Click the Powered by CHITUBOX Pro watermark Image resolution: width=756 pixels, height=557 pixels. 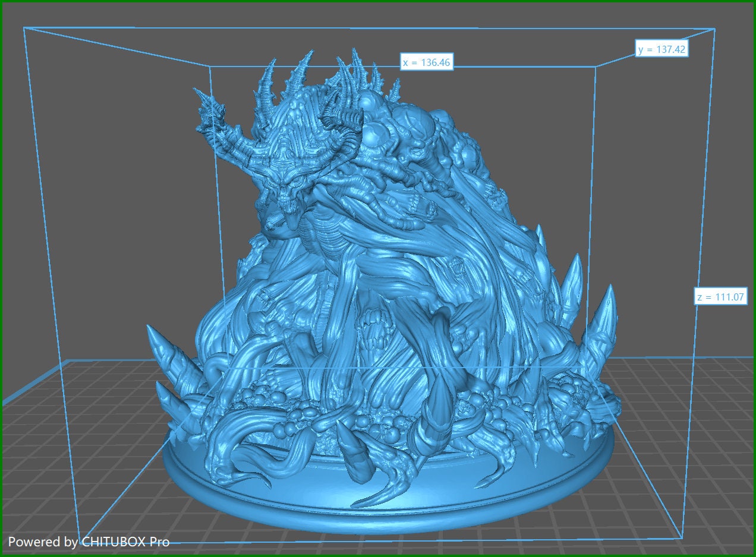coord(89,542)
